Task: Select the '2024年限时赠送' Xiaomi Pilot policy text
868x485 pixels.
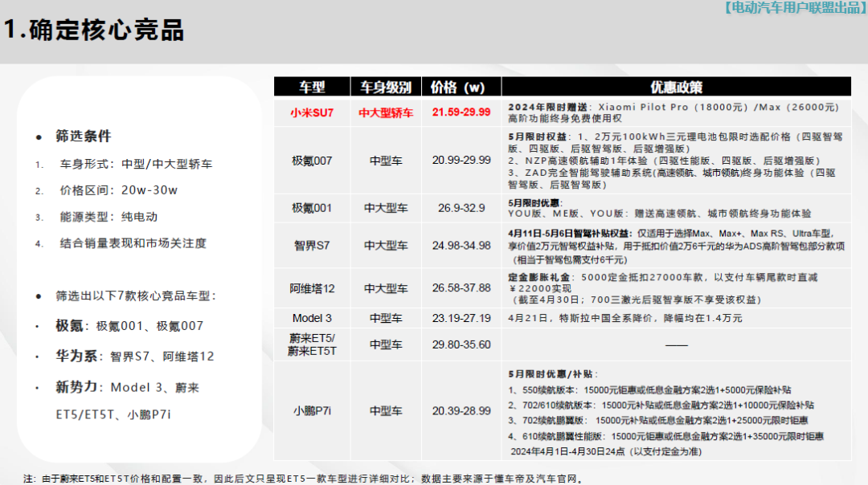Action: pyautogui.click(x=674, y=112)
